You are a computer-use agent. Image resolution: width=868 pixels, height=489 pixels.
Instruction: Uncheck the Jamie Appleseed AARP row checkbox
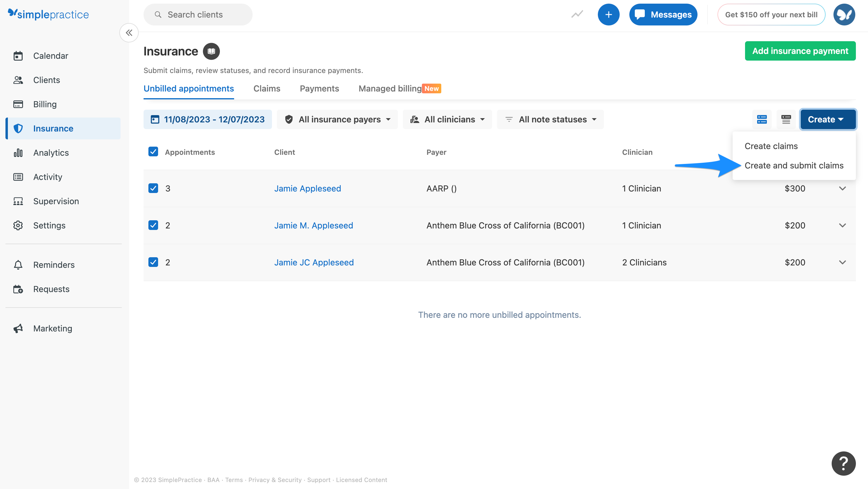(153, 188)
